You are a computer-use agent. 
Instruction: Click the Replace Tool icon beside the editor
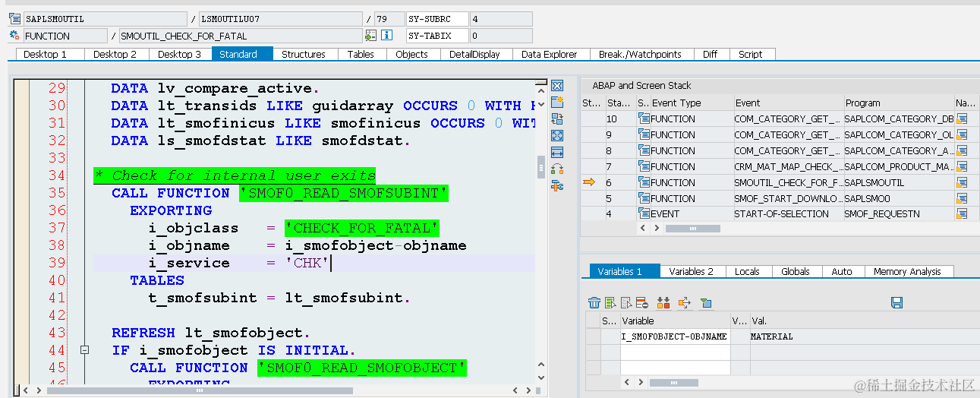[x=556, y=118]
